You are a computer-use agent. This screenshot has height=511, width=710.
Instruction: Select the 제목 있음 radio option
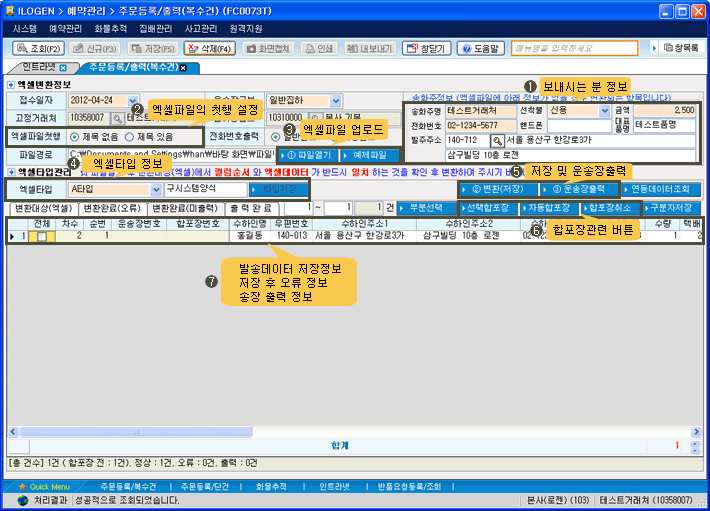point(130,136)
